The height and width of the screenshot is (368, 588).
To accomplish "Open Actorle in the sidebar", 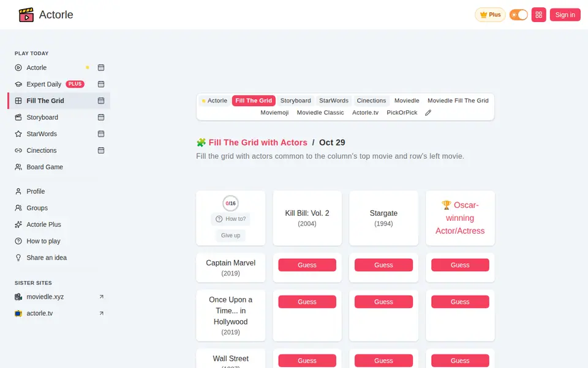I will (x=37, y=67).
